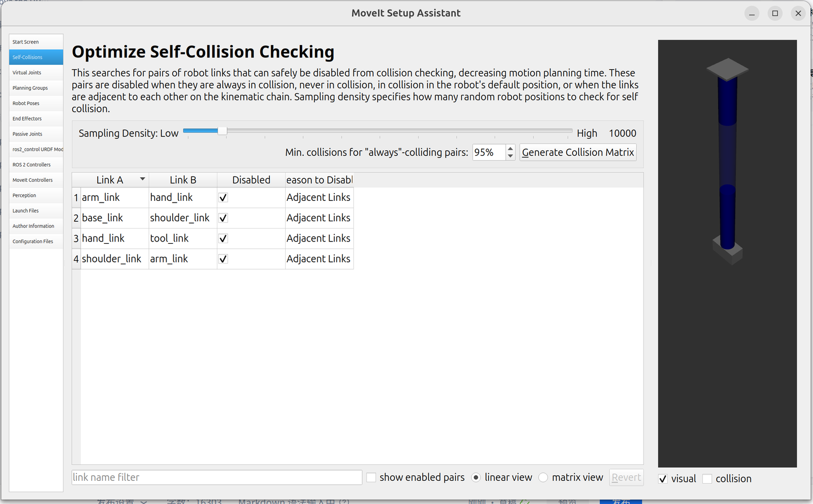
Task: Decrease min collisions percentage with down arrow
Action: pyautogui.click(x=510, y=156)
